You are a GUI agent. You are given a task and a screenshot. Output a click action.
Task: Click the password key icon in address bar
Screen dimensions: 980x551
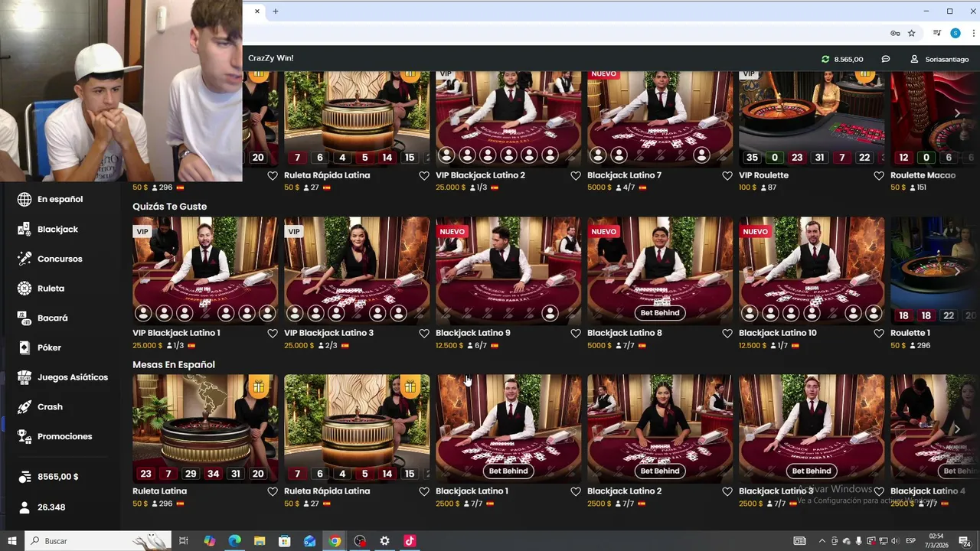(895, 33)
